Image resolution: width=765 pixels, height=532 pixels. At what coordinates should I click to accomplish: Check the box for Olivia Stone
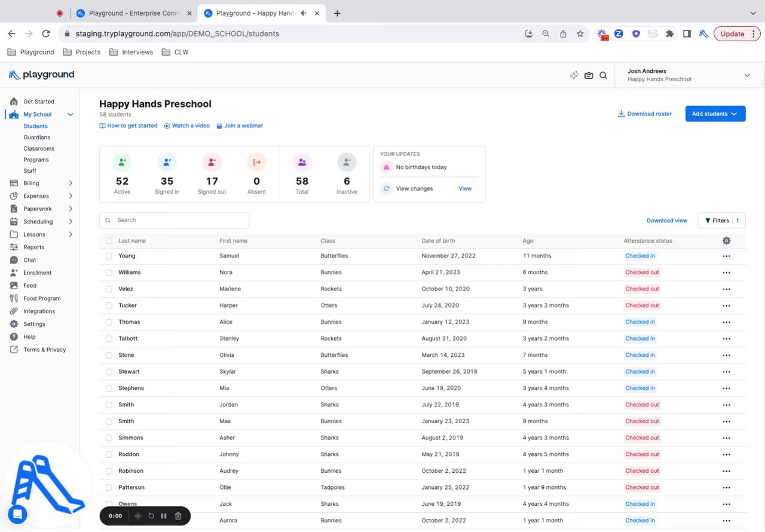pyautogui.click(x=109, y=355)
